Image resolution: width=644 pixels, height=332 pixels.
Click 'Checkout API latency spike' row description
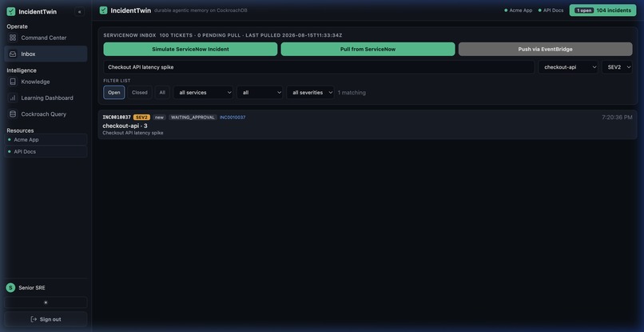[133, 133]
